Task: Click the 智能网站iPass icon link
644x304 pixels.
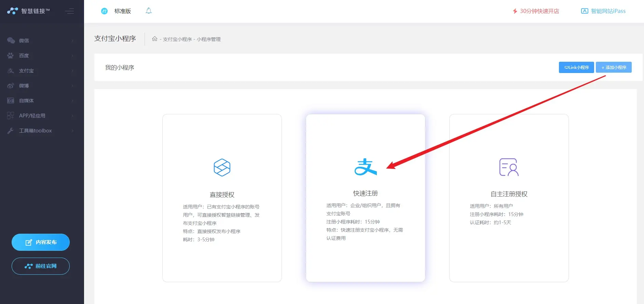Action: tap(585, 11)
